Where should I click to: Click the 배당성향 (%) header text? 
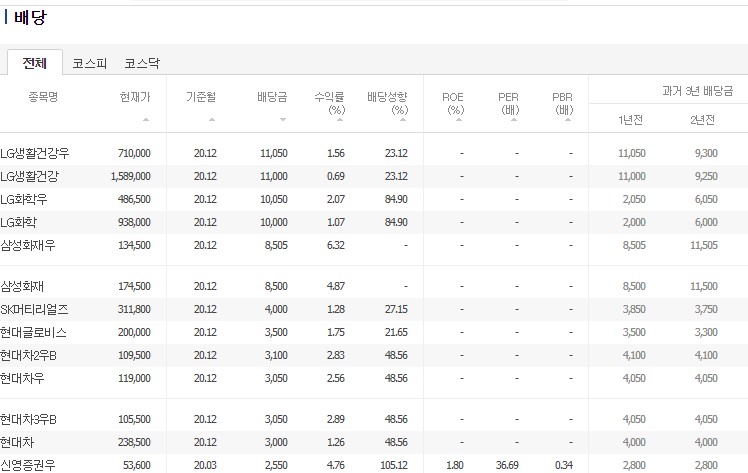[387, 103]
